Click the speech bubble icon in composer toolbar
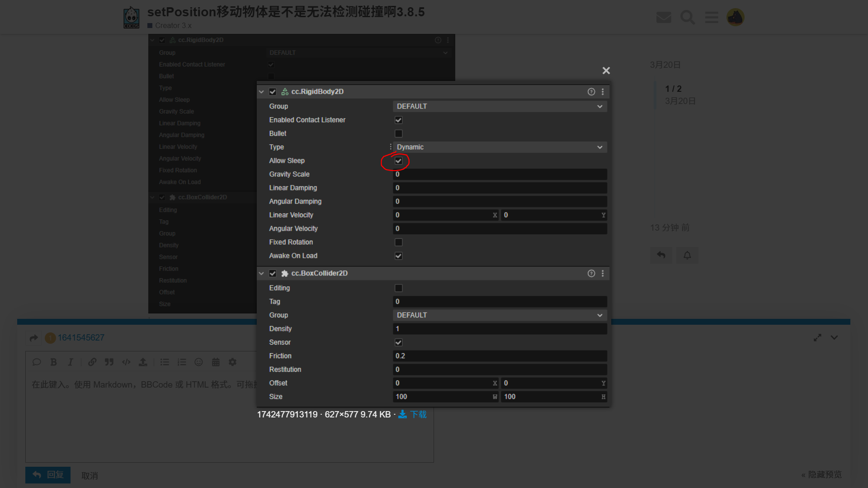This screenshot has height=488, width=868. (37, 362)
